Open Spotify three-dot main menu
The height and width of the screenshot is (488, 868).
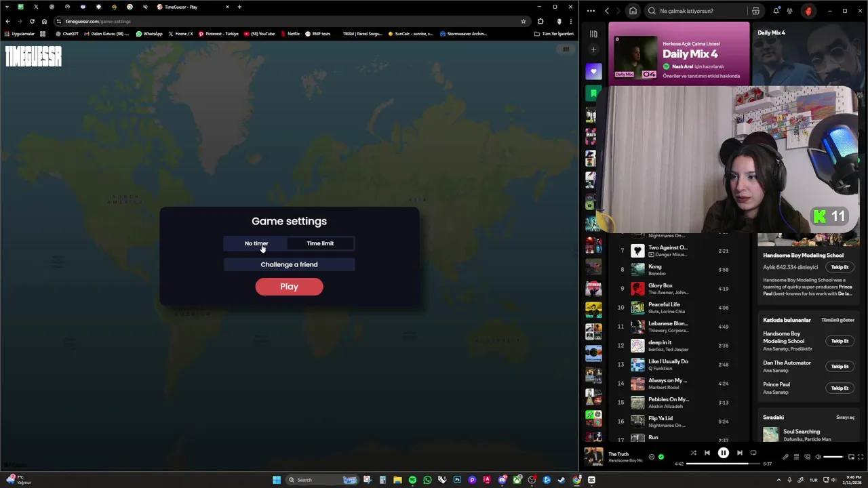pos(591,11)
